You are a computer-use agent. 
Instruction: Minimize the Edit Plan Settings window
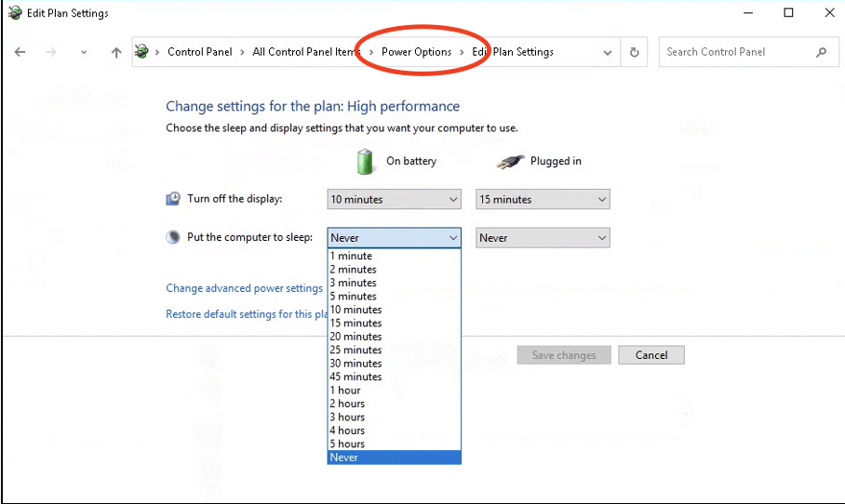[x=748, y=13]
